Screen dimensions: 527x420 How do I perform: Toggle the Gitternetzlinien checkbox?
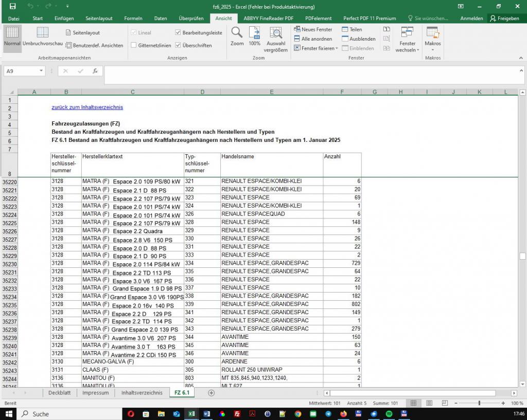pyautogui.click(x=133, y=45)
